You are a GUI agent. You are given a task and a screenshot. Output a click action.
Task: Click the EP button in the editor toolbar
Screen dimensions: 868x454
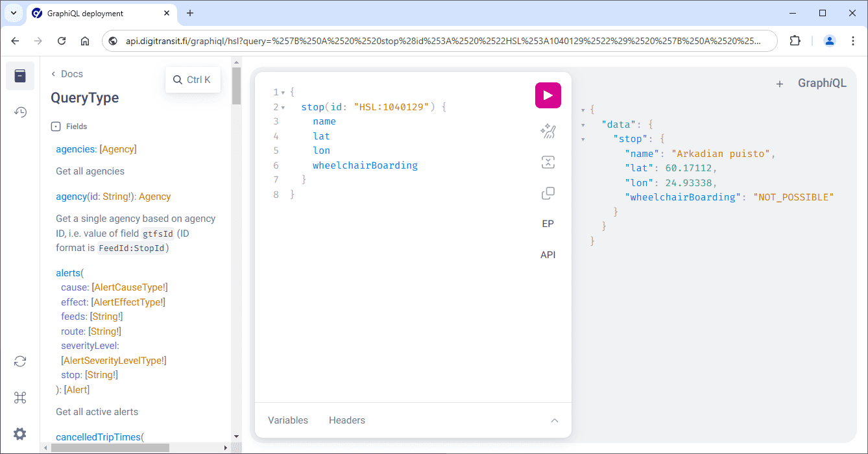click(x=548, y=224)
